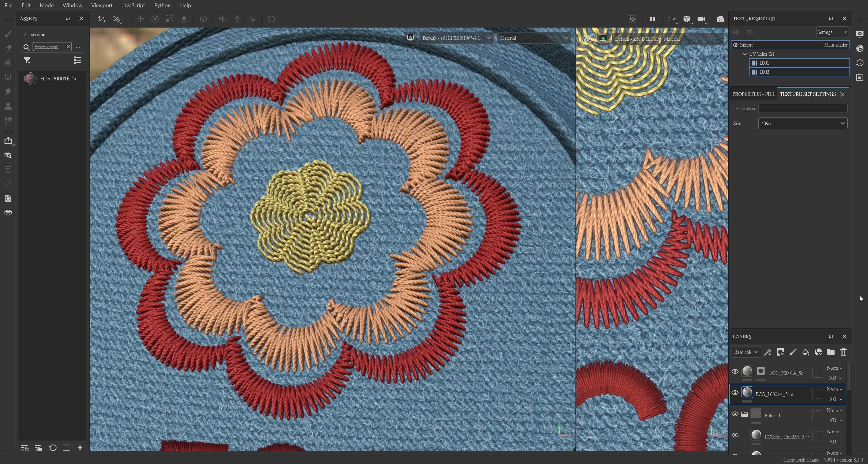Open the export resources icon in left toolbar
Image resolution: width=868 pixels, height=464 pixels.
pos(8,141)
